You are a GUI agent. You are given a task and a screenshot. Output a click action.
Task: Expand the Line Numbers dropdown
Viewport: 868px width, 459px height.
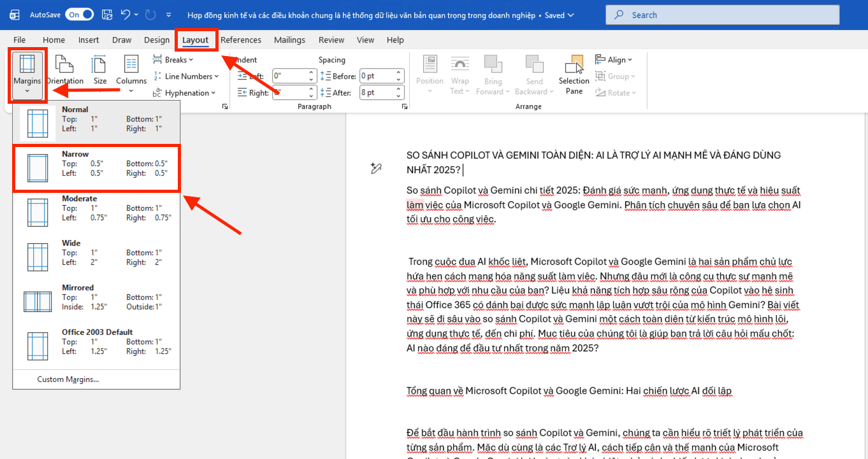pos(185,76)
